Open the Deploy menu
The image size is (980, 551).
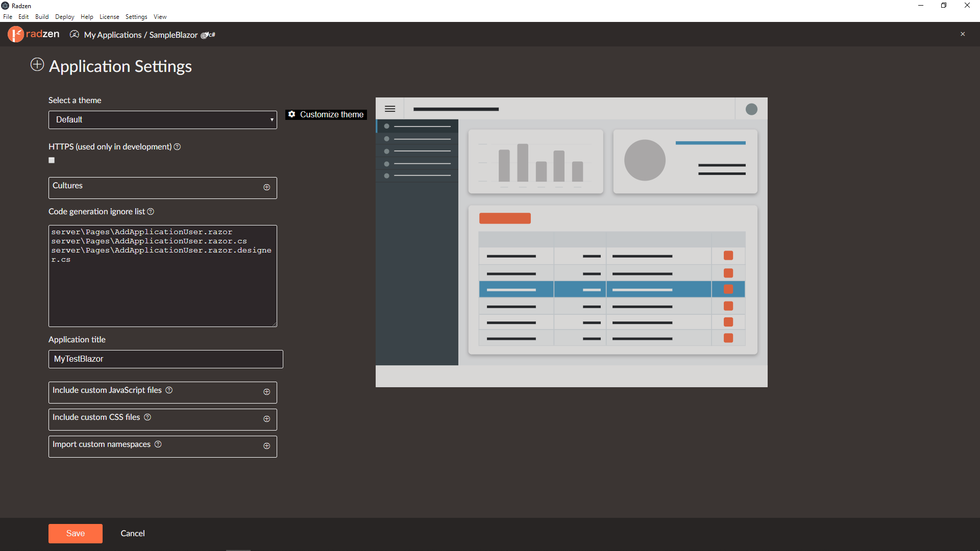(65, 17)
